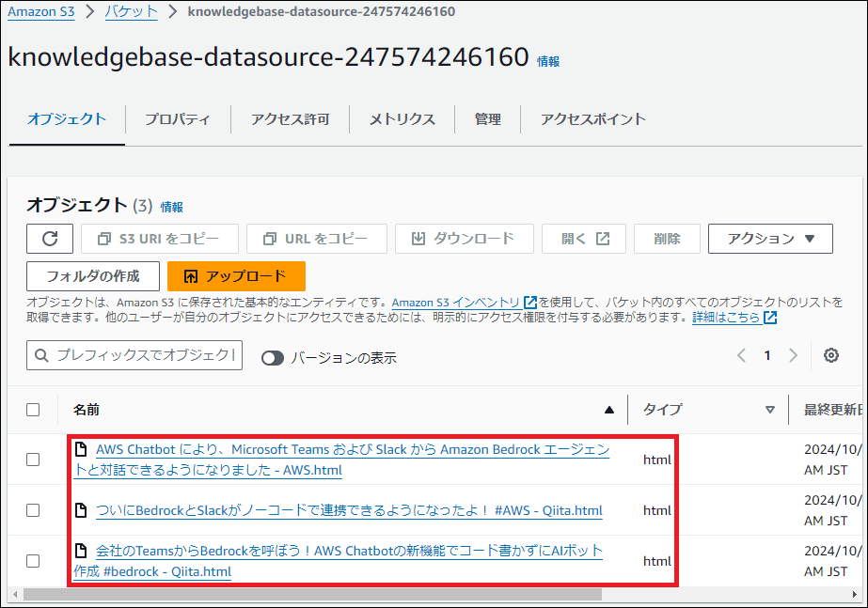Click the URL をコピー button
The height and width of the screenshot is (608, 868).
tap(316, 239)
